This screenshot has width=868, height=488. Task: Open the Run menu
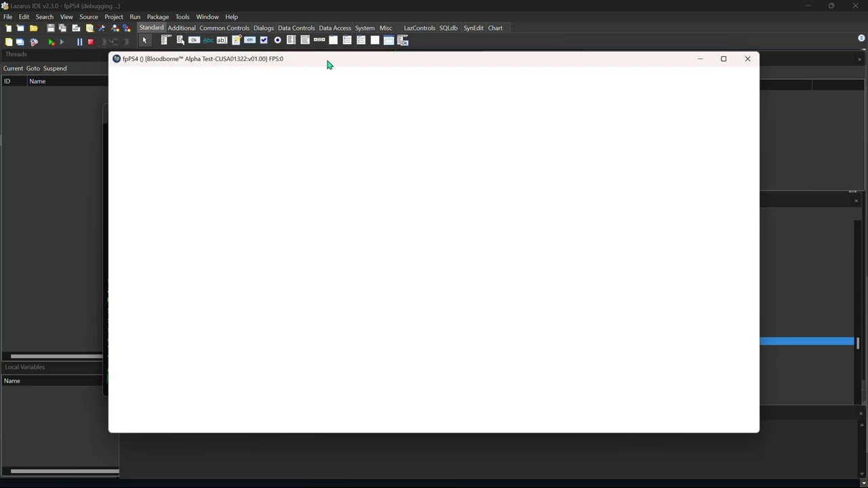pos(135,17)
